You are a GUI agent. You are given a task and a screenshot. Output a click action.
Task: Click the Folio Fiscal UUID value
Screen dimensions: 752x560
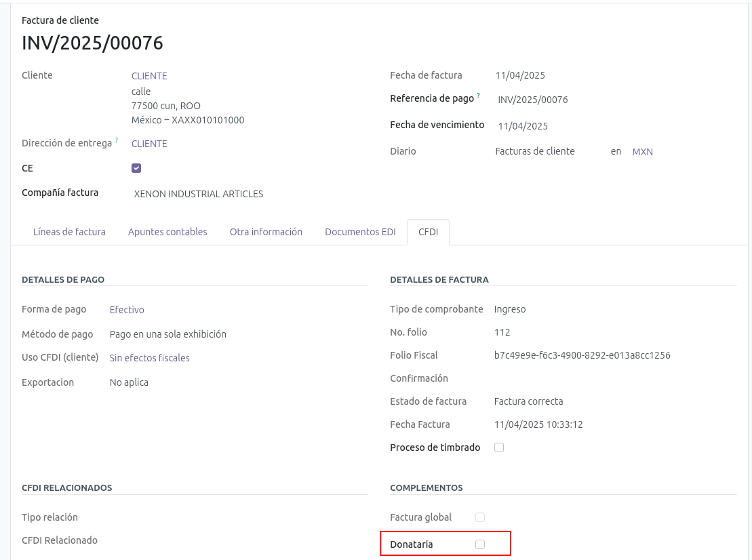(582, 355)
